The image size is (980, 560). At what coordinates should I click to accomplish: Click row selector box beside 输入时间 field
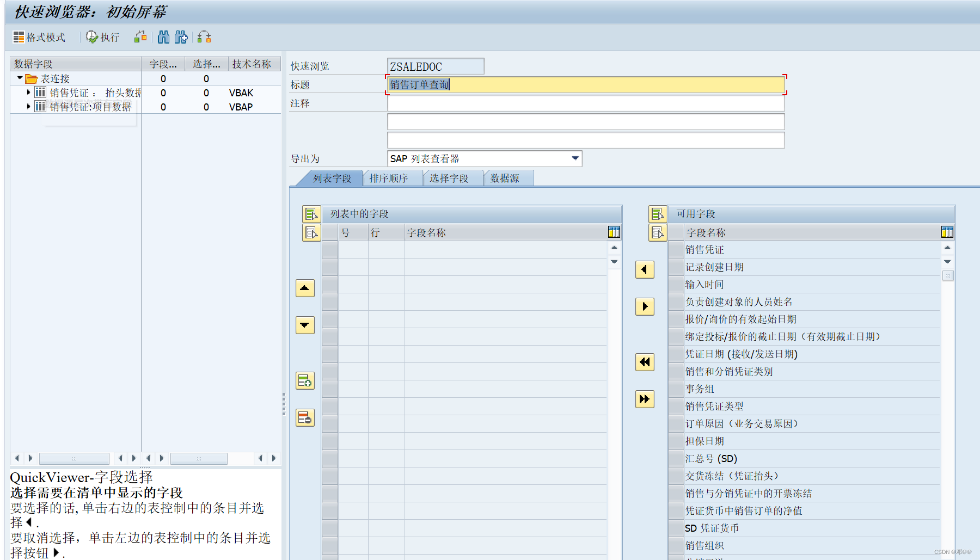(x=676, y=285)
